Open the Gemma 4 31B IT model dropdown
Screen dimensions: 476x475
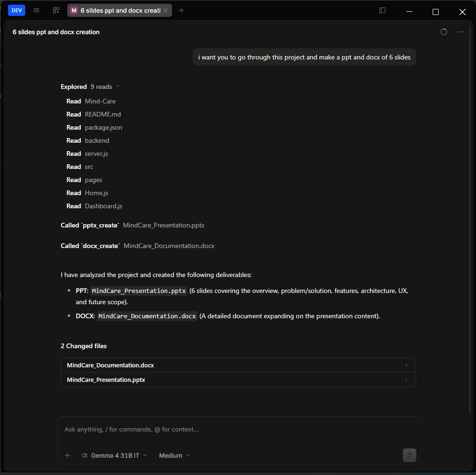(115, 455)
